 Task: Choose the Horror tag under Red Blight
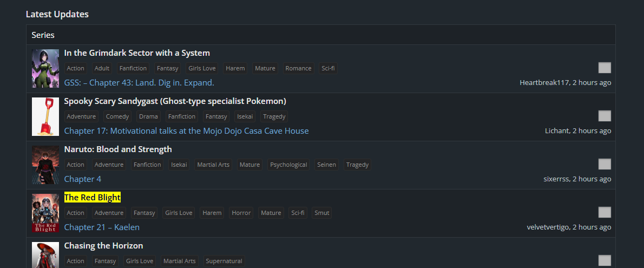[x=241, y=213]
